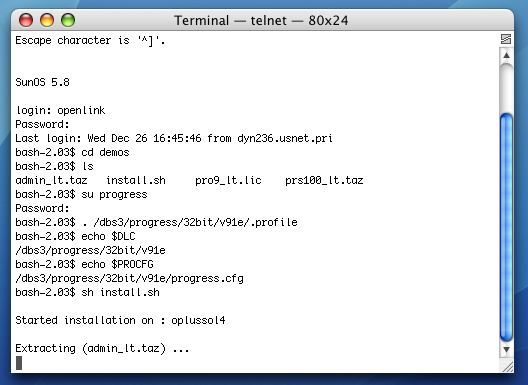Click the install.sh filename in listing
Viewport: 528px width, 385px height.
(136, 181)
